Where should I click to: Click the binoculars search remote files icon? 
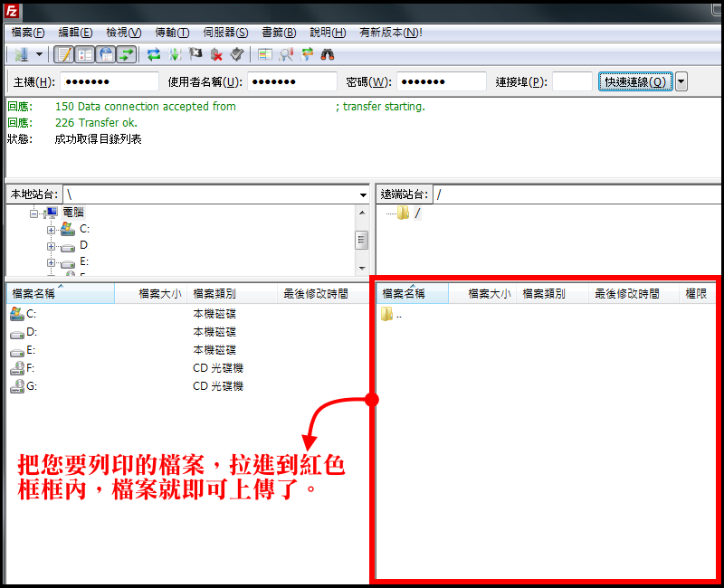click(x=328, y=54)
